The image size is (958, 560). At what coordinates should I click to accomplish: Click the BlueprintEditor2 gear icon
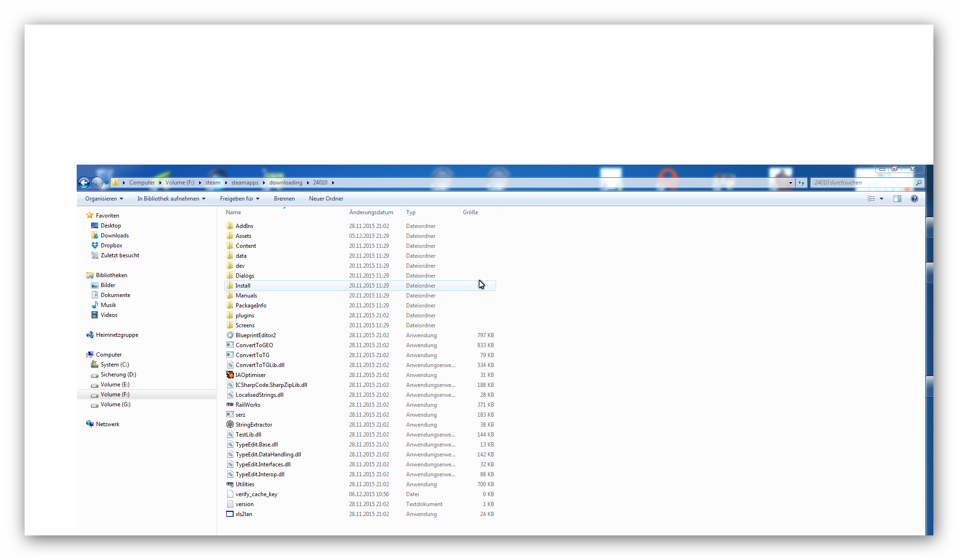pyautogui.click(x=230, y=335)
